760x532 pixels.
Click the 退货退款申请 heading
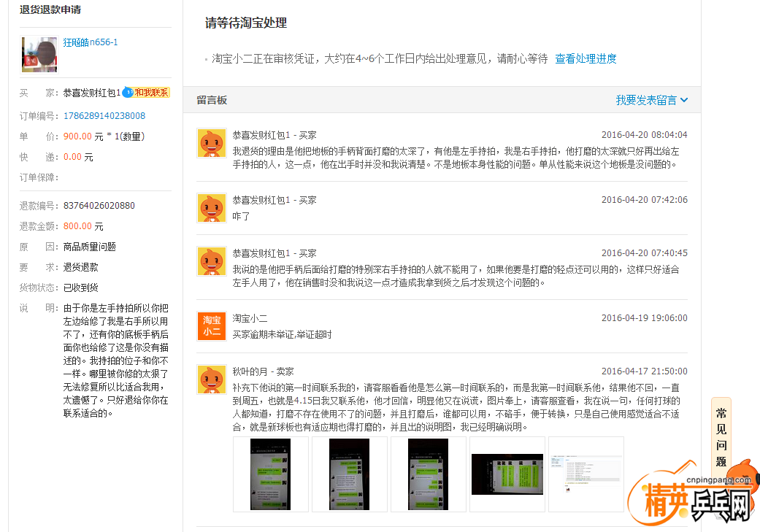point(50,9)
